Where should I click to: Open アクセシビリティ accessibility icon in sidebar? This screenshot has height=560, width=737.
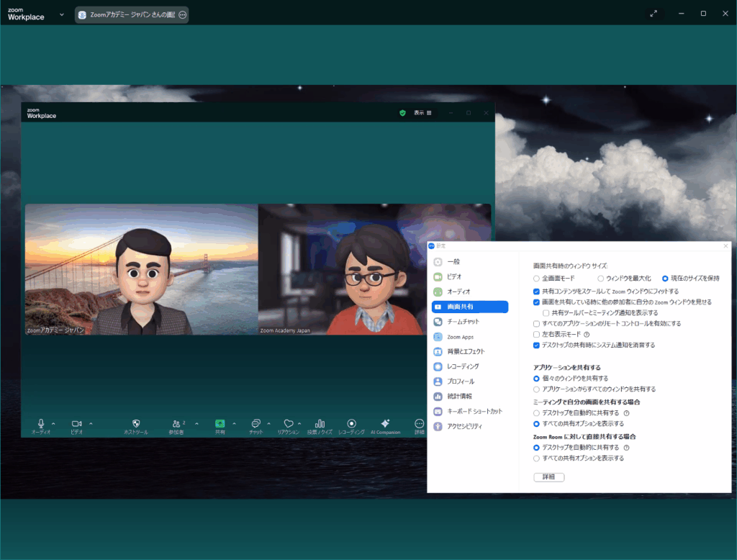pyautogui.click(x=438, y=426)
